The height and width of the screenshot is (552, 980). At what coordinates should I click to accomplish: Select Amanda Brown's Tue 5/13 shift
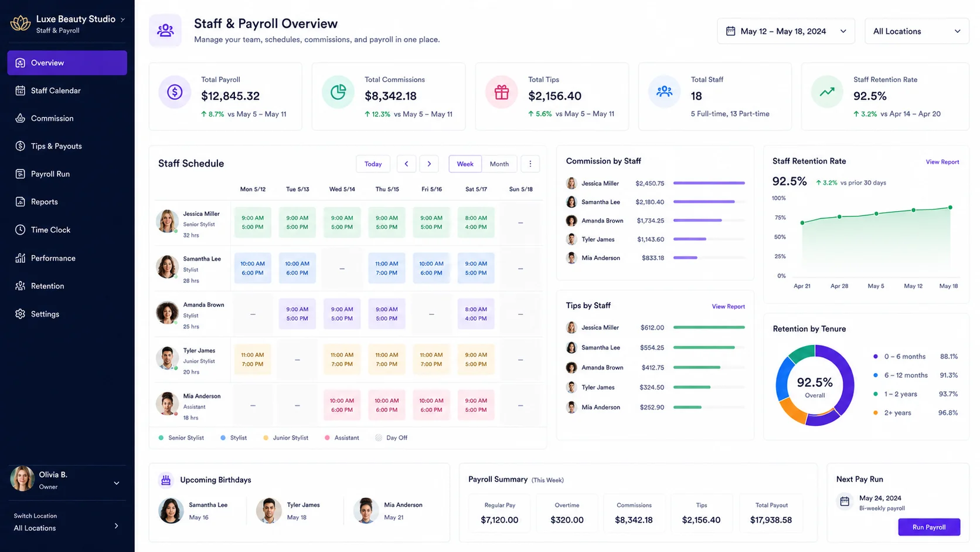(x=297, y=314)
